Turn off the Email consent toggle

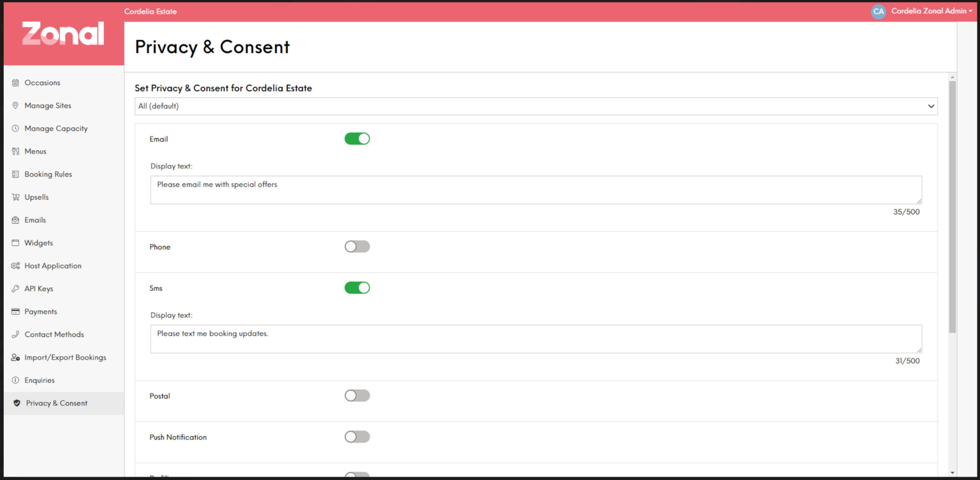(x=357, y=139)
